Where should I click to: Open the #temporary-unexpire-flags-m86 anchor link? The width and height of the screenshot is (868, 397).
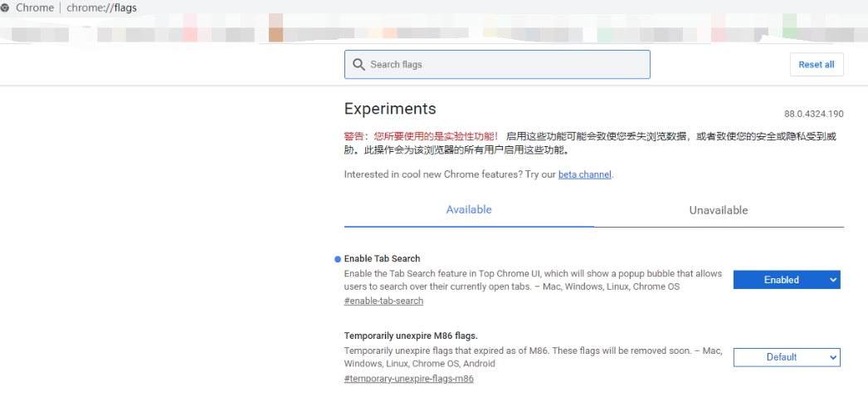(x=408, y=379)
